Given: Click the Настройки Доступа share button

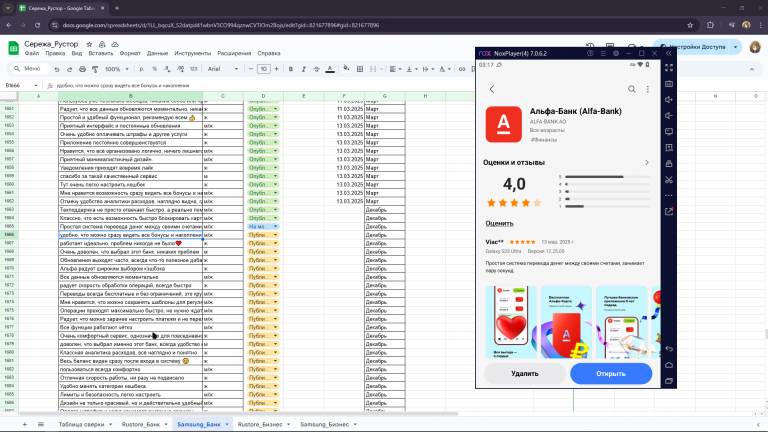Looking at the screenshot, I should pyautogui.click(x=693, y=47).
